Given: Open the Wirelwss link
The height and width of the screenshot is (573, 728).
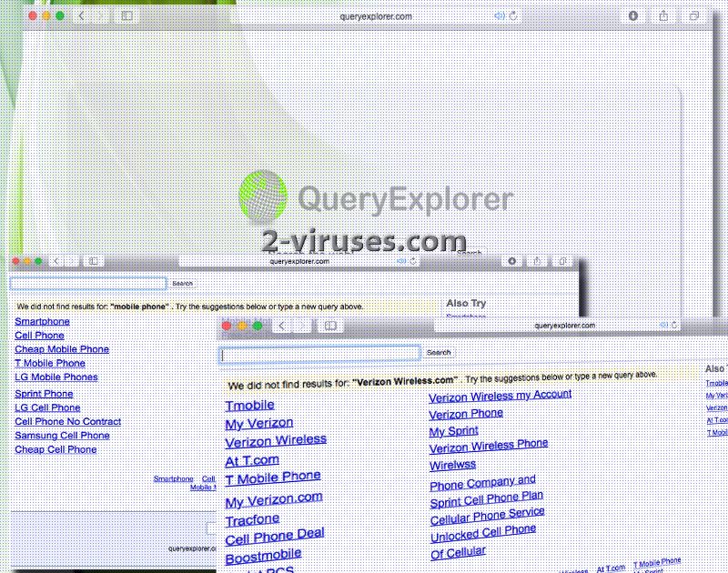Looking at the screenshot, I should tap(452, 465).
